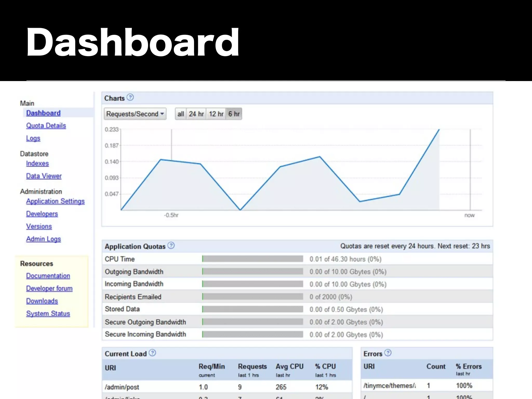Click the /admin/post URI row

tap(122, 387)
